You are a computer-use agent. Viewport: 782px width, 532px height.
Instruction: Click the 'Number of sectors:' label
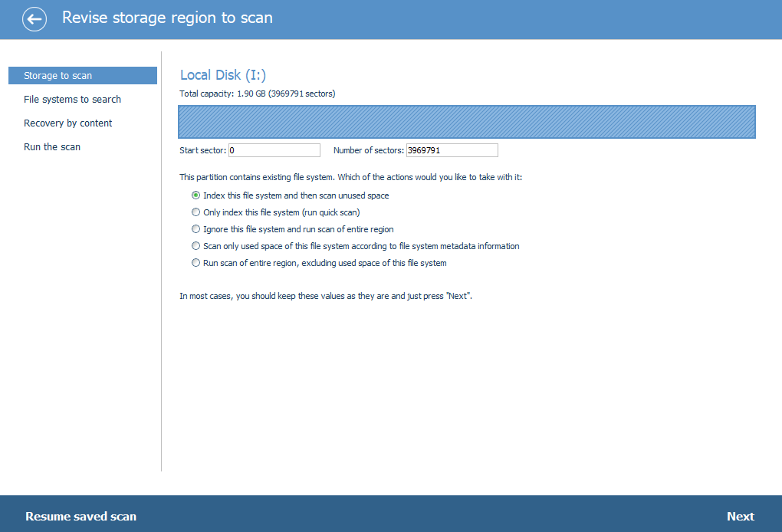(x=368, y=150)
